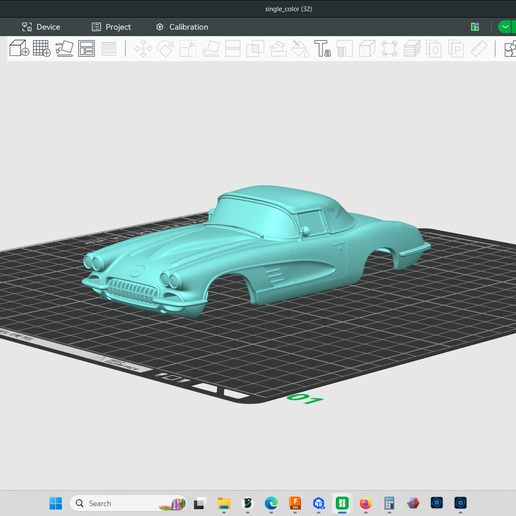Click the Arrange all objects icon
The width and height of the screenshot is (516, 516).
point(86,49)
